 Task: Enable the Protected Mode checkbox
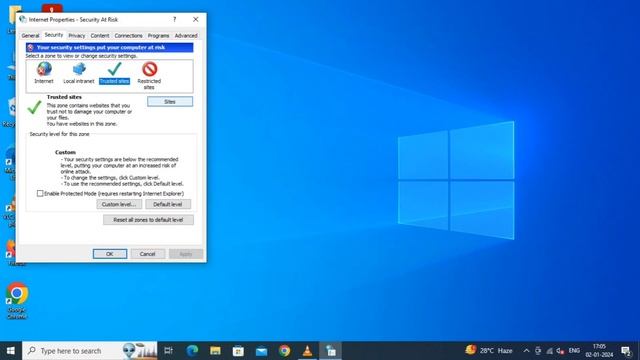pyautogui.click(x=40, y=193)
